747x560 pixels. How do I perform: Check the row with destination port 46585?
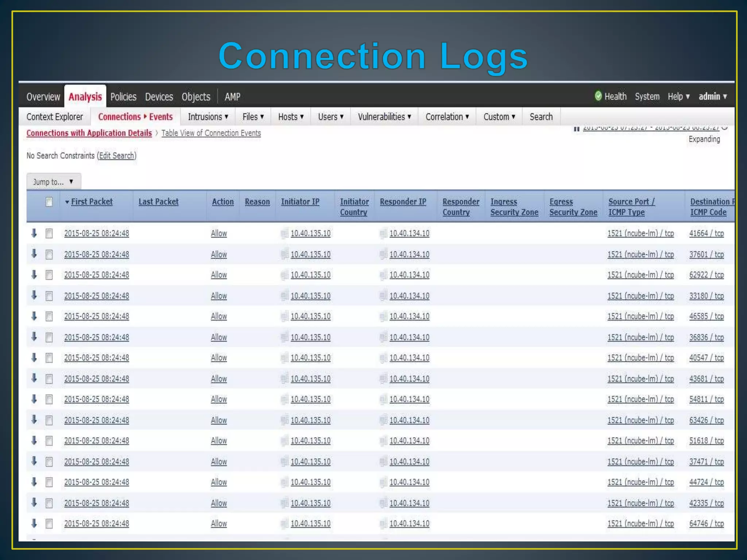click(49, 316)
